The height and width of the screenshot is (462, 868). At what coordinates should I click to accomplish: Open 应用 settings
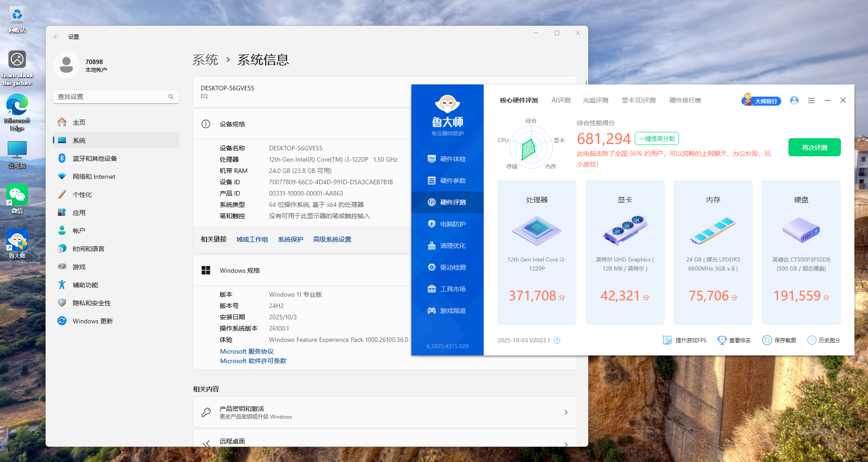click(x=116, y=213)
